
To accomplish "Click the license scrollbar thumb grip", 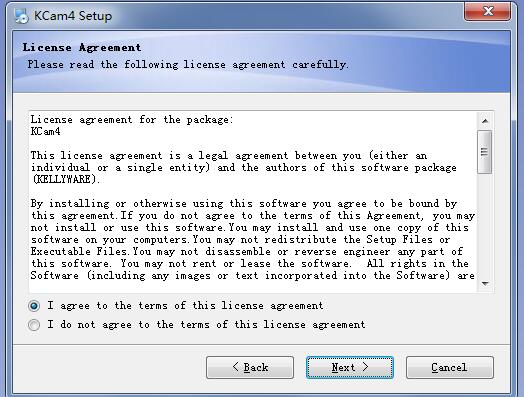I will (485, 152).
